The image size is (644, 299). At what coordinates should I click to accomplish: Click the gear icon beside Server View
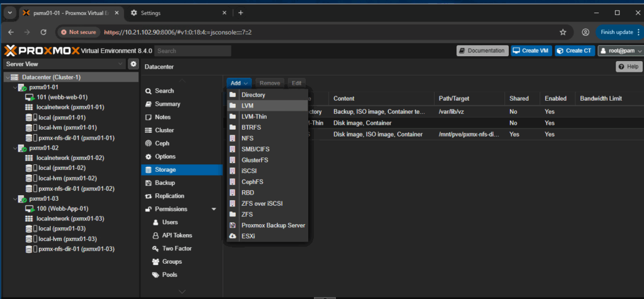pos(133,64)
